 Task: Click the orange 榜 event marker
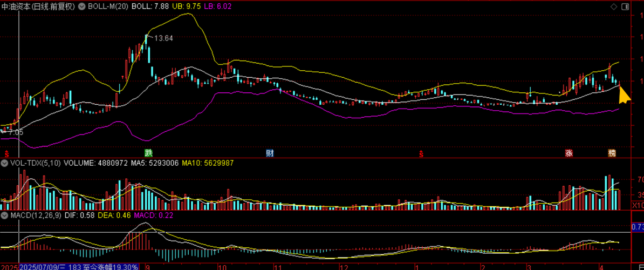pos(612,153)
